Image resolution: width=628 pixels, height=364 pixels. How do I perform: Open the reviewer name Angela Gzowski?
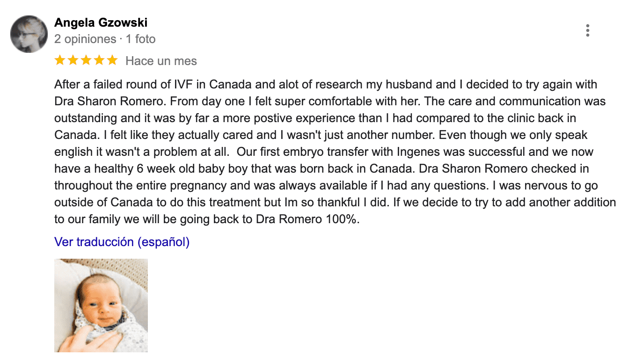101,22
